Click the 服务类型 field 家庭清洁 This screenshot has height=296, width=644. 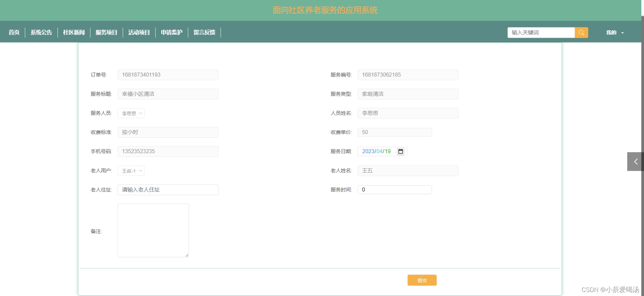coord(408,94)
